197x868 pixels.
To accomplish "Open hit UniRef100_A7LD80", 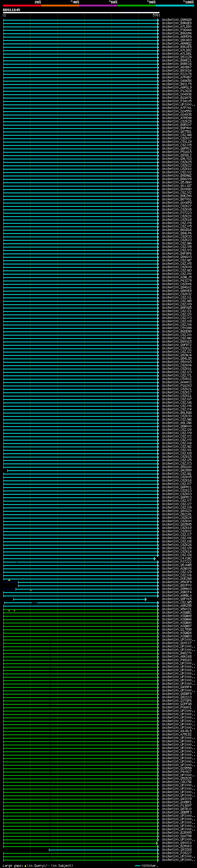I will [177, 26].
